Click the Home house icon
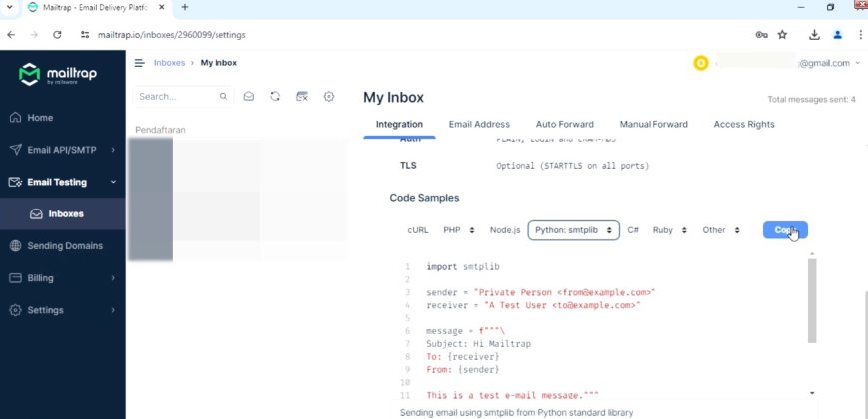 tap(16, 118)
